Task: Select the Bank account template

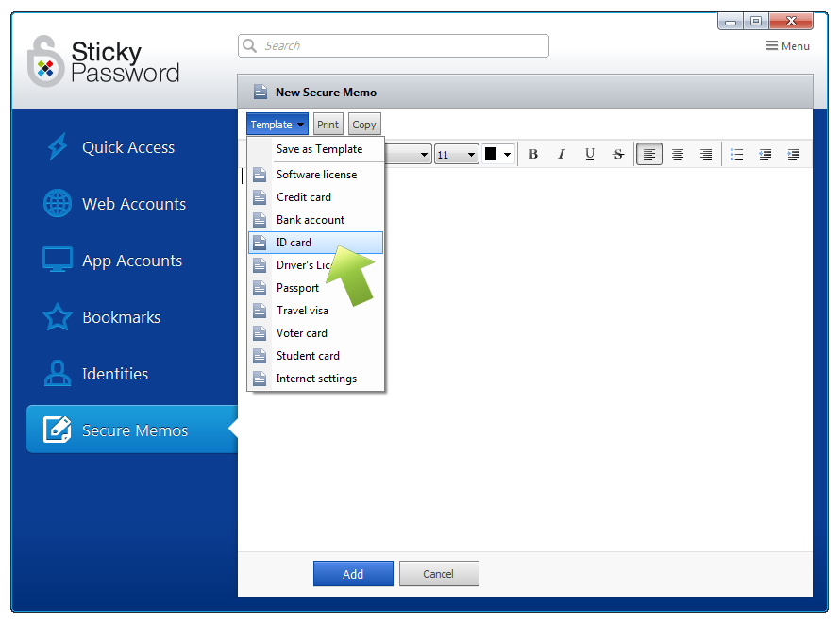Action: 316,220
